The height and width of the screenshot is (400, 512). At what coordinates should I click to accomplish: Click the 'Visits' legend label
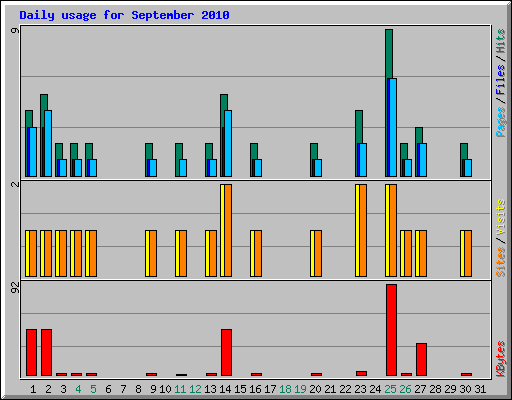click(500, 218)
